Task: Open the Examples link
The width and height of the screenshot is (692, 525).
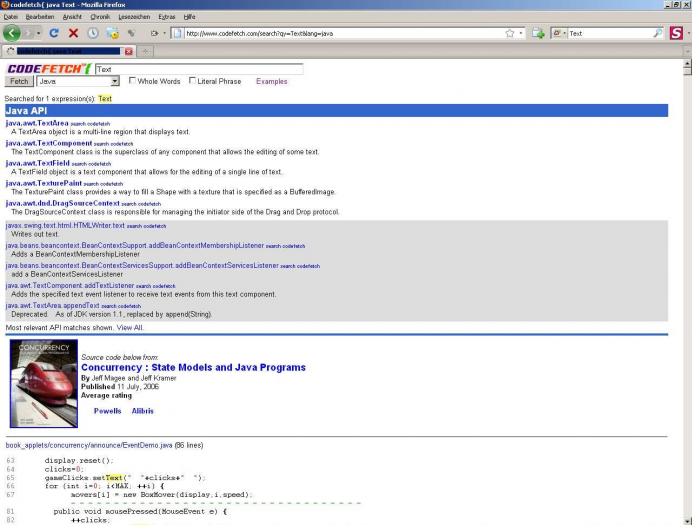Action: click(271, 81)
